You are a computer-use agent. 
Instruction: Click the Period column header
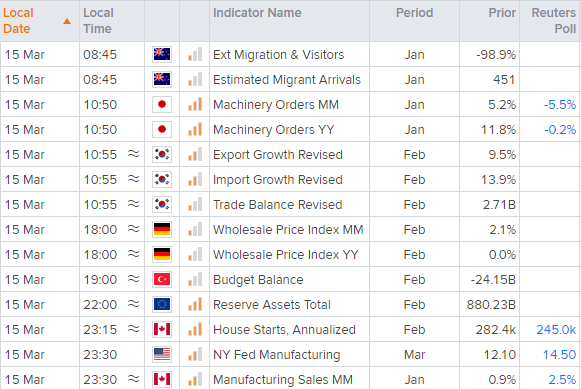[x=414, y=13]
